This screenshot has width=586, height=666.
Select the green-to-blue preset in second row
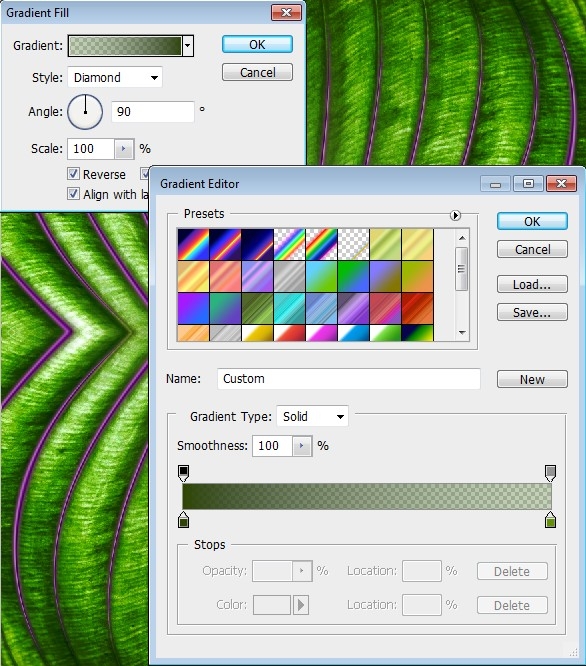[354, 277]
